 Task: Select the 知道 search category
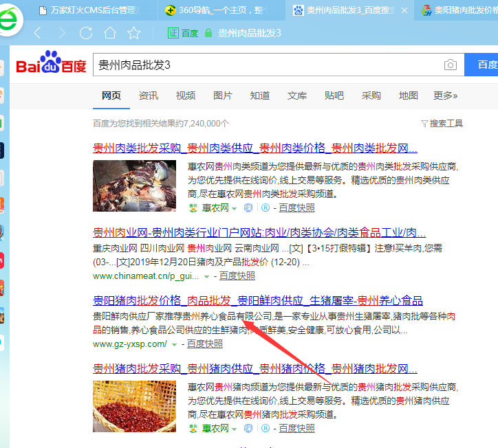tap(260, 96)
